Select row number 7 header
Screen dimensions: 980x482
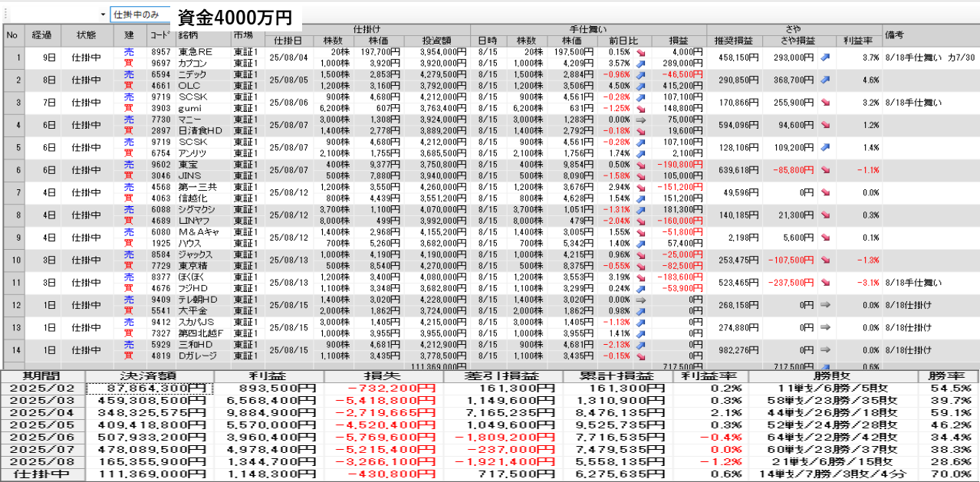[12, 192]
